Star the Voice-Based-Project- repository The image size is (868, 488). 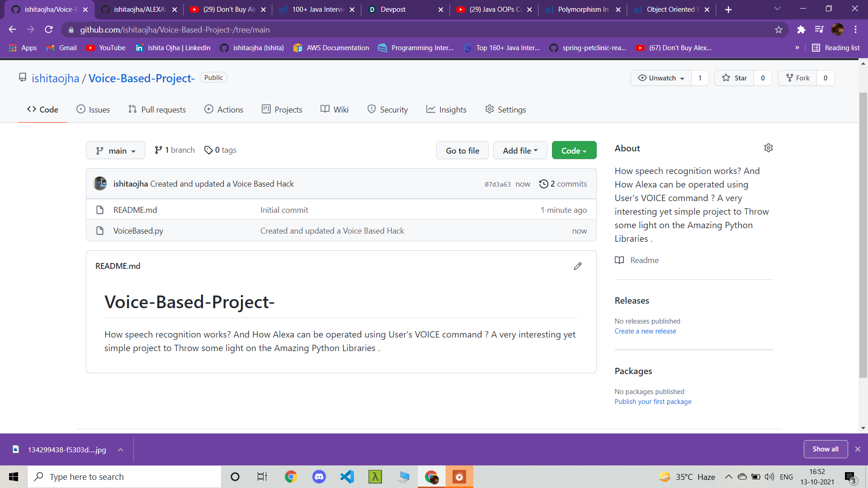734,78
